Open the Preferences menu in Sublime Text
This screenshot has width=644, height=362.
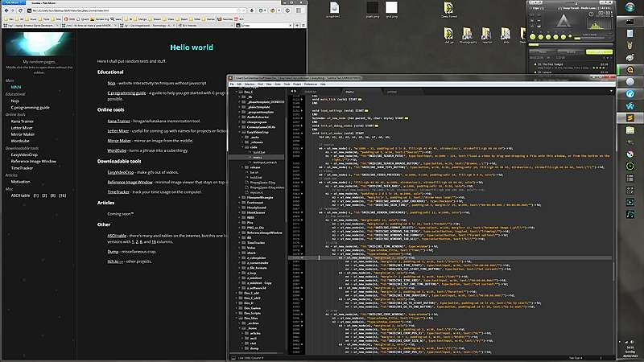[x=309, y=83]
